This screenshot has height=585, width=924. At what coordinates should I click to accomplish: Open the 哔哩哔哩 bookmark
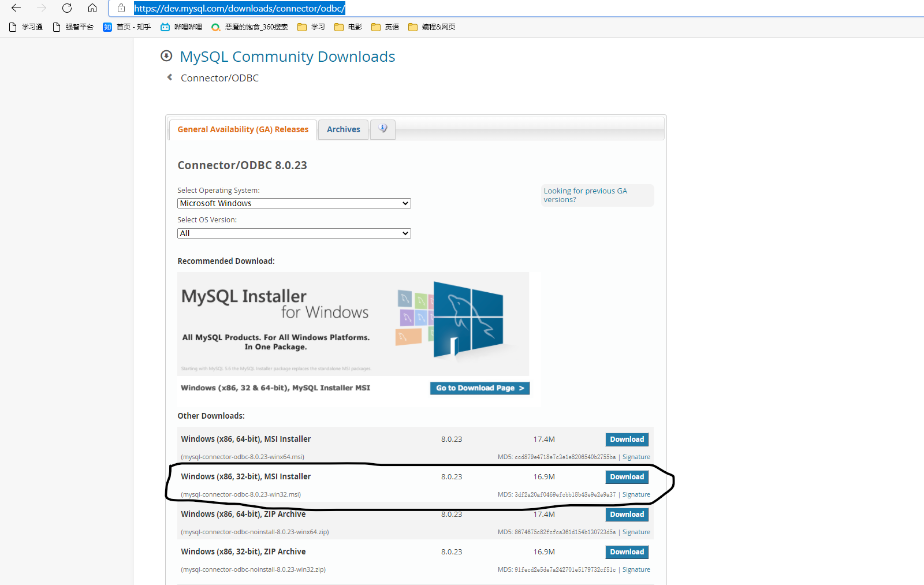point(181,27)
